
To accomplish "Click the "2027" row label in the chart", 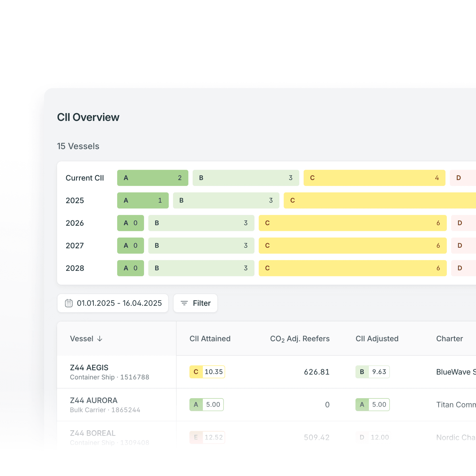I will 75,246.
